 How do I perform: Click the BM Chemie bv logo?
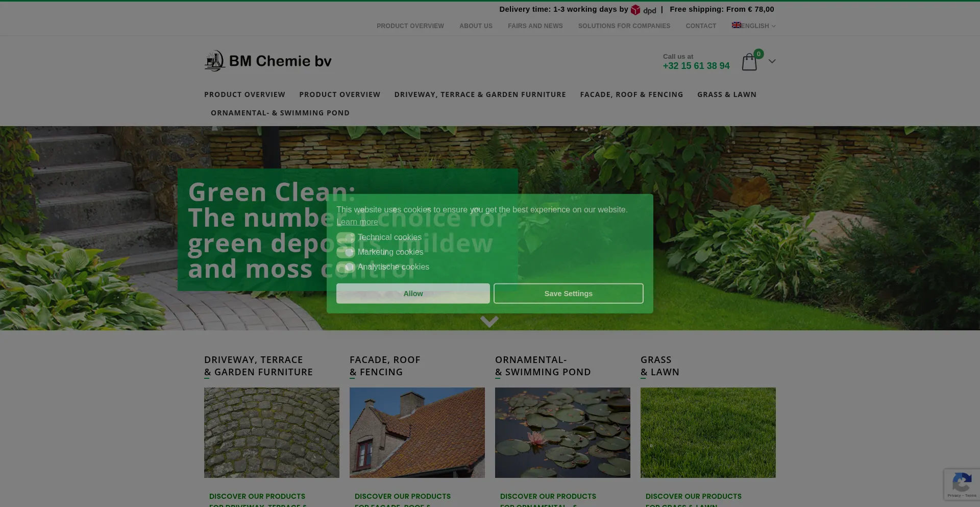(268, 61)
